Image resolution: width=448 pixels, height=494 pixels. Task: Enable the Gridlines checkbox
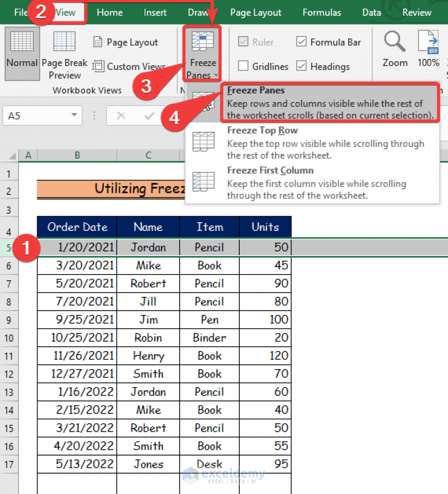[x=243, y=66]
